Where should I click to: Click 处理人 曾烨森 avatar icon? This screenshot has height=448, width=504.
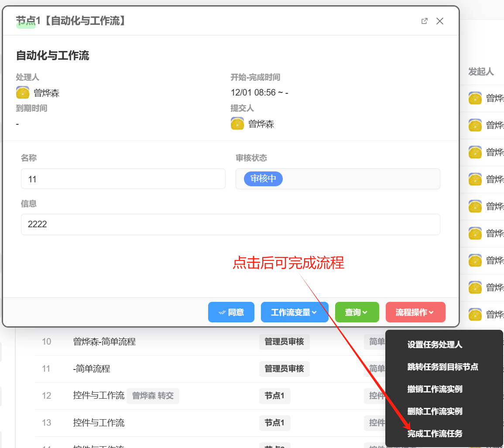click(x=23, y=92)
